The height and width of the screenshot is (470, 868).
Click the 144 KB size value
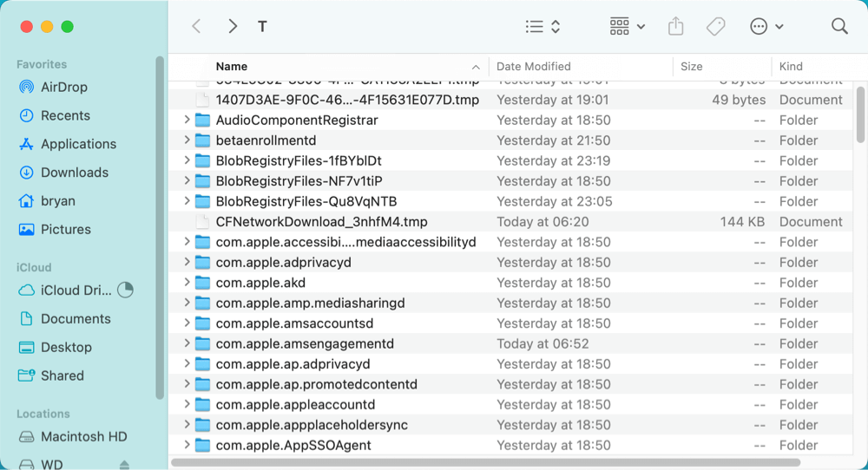(742, 222)
